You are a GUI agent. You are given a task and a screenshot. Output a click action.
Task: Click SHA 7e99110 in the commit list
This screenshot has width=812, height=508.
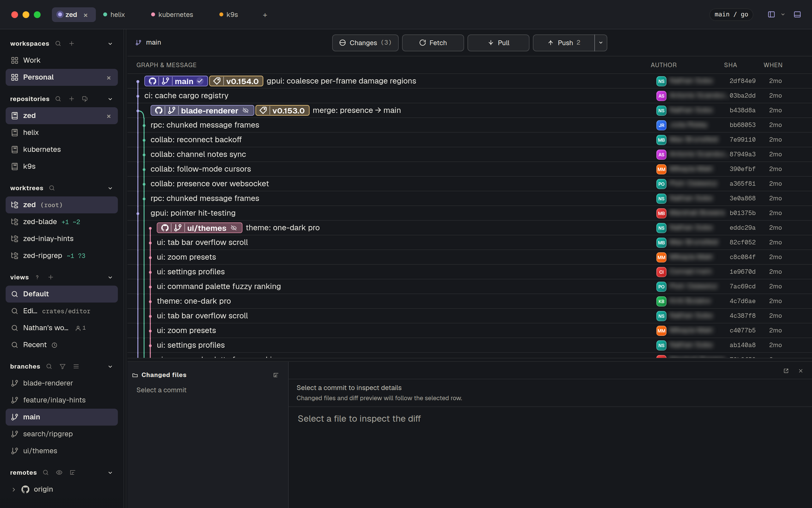pyautogui.click(x=742, y=139)
